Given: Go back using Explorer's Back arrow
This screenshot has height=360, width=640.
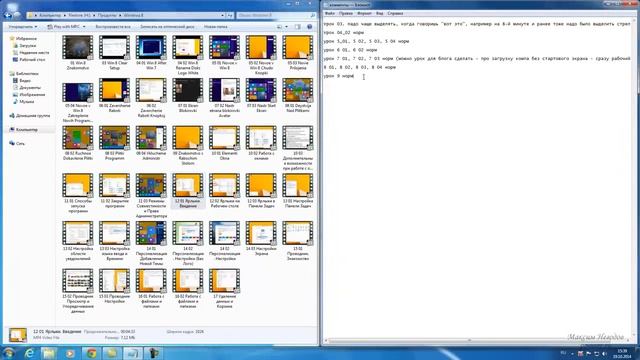Looking at the screenshot, I should pos(8,15).
